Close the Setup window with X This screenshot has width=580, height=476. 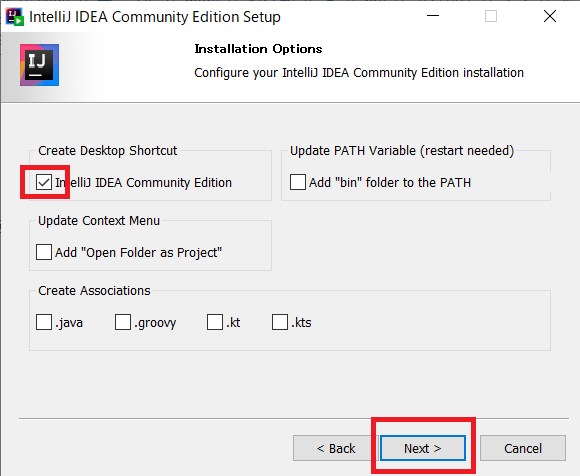point(550,16)
